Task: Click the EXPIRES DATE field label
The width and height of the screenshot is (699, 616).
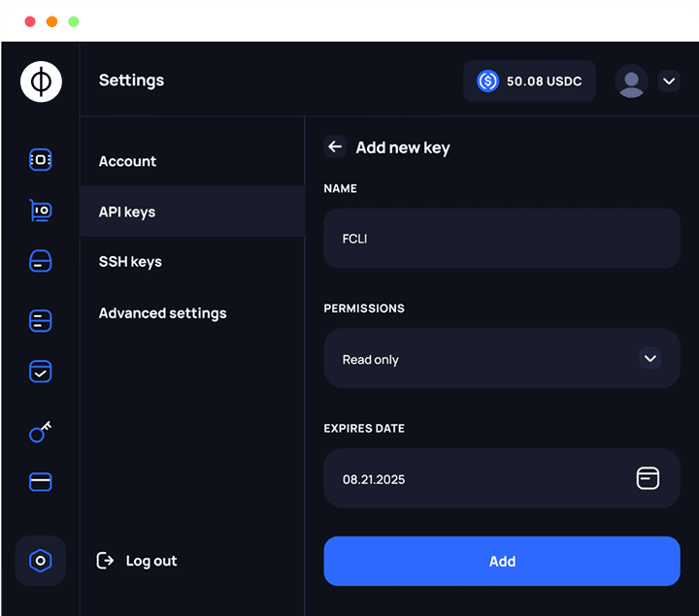Action: point(364,428)
